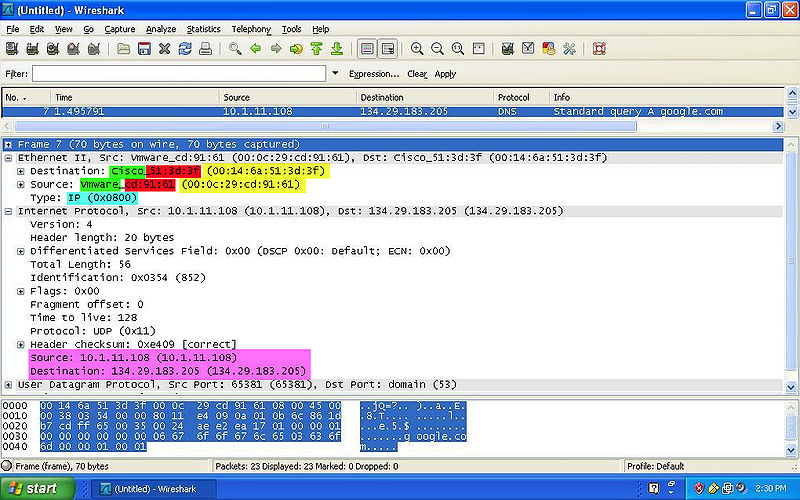The height and width of the screenshot is (500, 800).
Task: Open the Analyze menu
Action: (161, 29)
